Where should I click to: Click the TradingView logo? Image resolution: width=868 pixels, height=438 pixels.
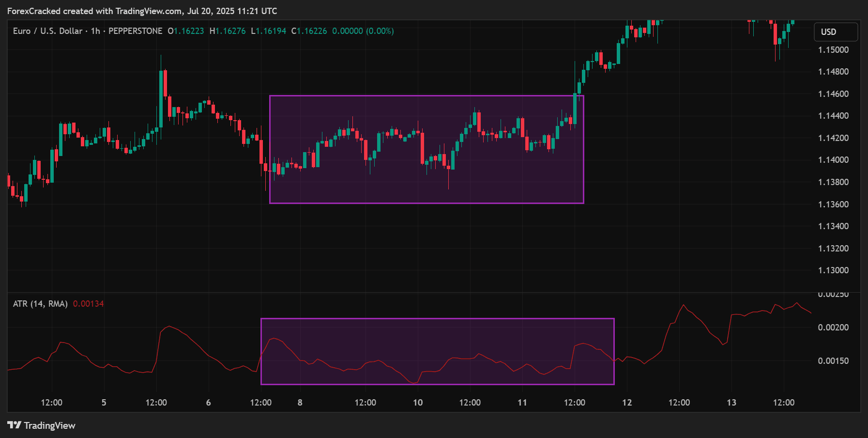41,425
